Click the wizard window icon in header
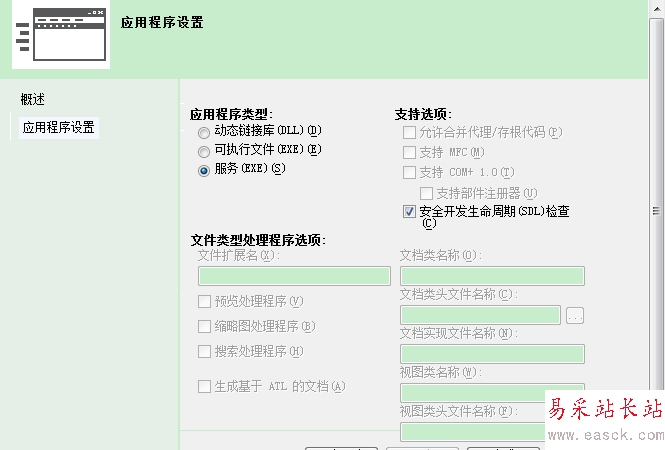The height and width of the screenshot is (450, 665). pos(61,35)
